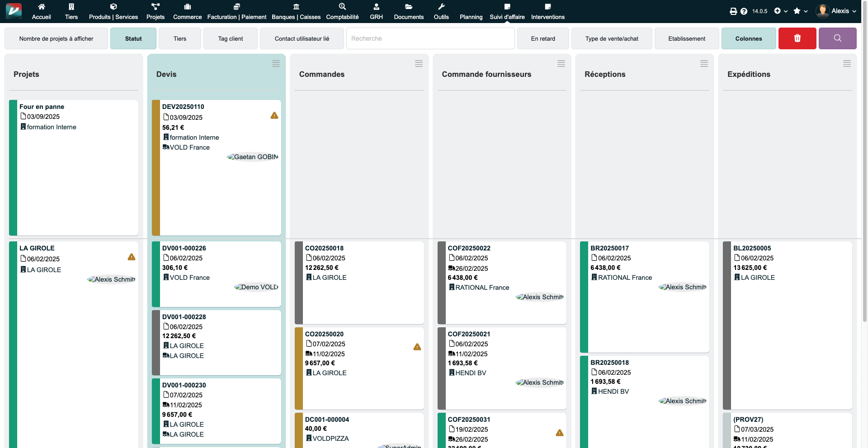Toggle the Statut filter button
This screenshot has width=868, height=448.
click(133, 38)
